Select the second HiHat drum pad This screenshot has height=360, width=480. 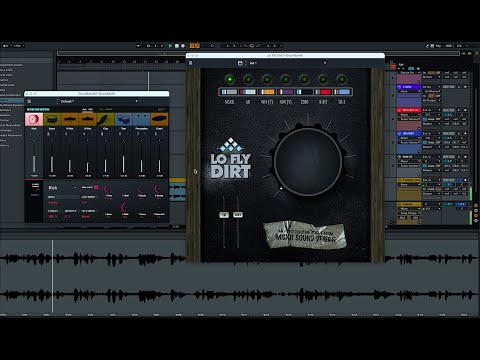coord(87,119)
